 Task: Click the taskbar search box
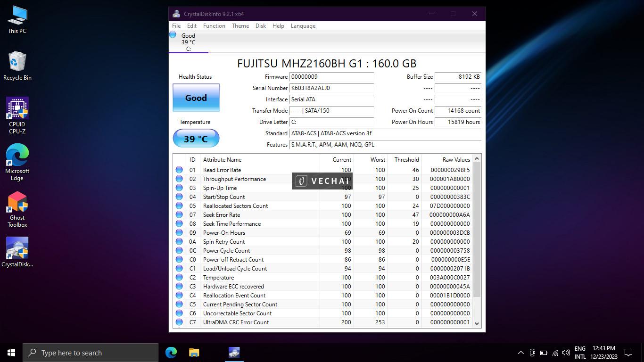(91, 353)
